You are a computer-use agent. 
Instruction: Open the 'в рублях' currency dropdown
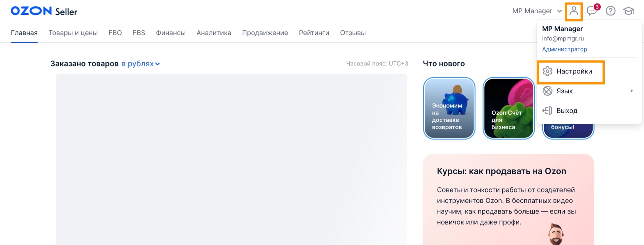[140, 64]
